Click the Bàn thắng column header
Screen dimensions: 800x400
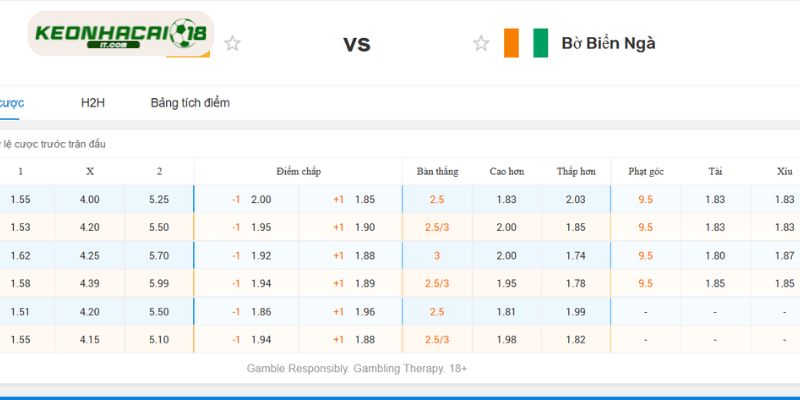click(437, 171)
